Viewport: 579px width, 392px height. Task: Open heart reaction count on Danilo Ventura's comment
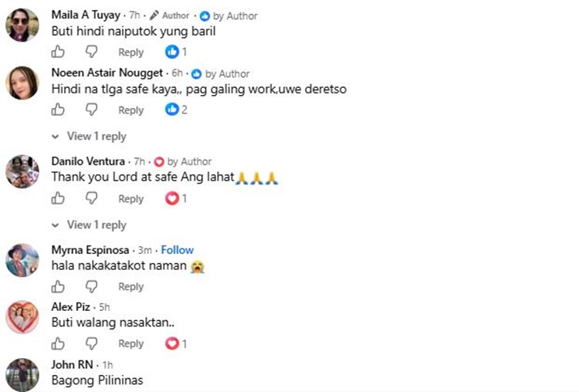click(x=176, y=198)
